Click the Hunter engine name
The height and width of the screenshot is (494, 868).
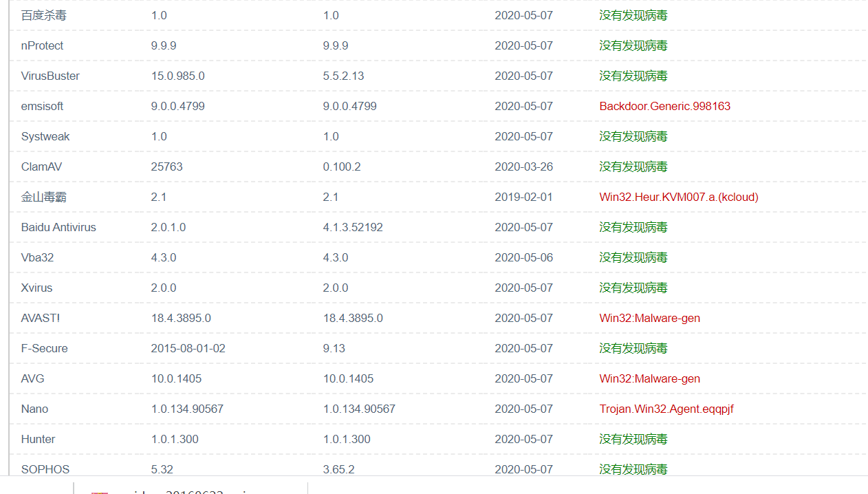coord(38,439)
